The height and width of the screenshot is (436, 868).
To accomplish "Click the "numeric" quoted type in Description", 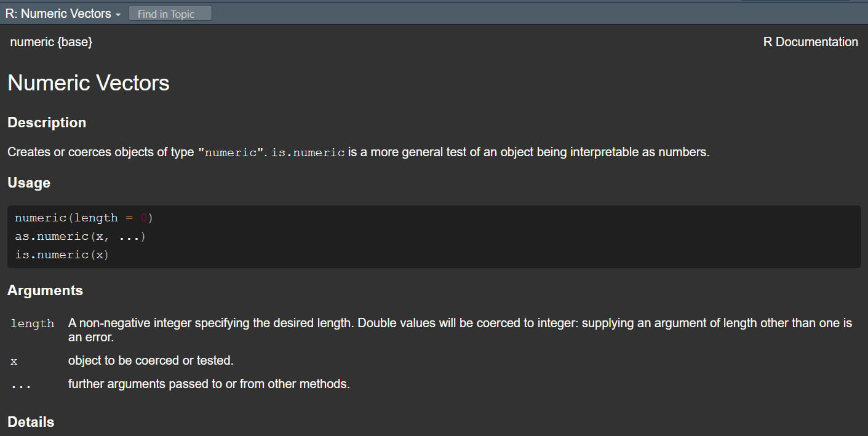I will 231,153.
